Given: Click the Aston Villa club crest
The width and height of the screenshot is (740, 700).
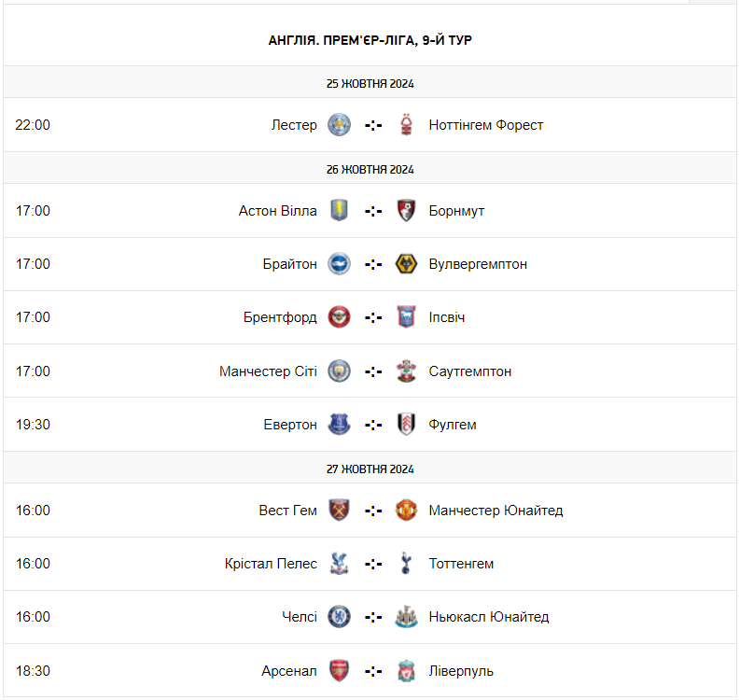Looking at the screenshot, I should point(339,211).
